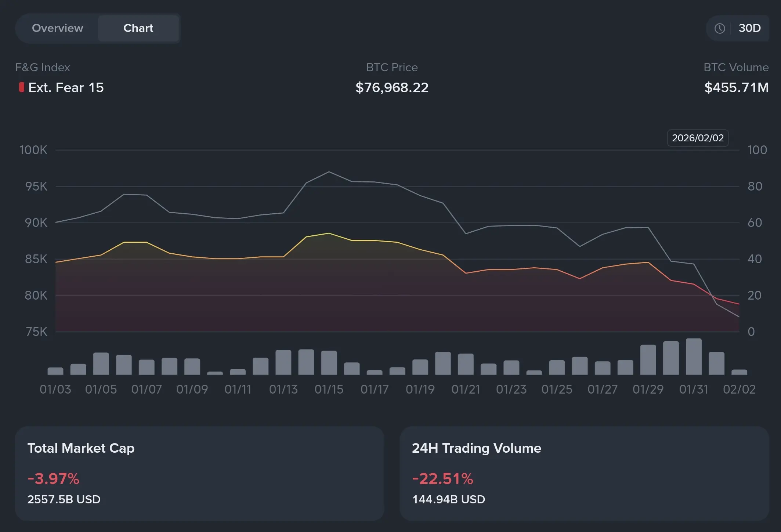This screenshot has width=781, height=532.
Task: Select the Chart tab
Action: point(138,28)
